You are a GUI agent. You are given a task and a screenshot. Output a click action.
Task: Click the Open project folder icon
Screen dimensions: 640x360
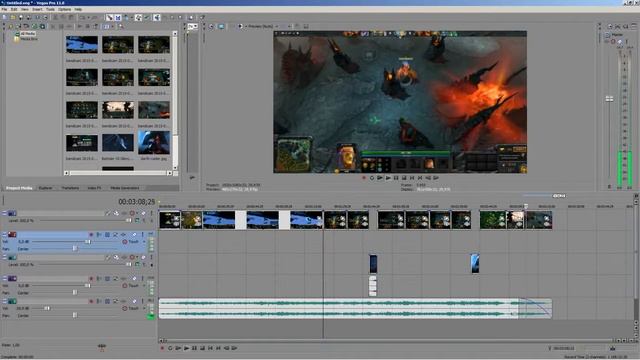point(13,18)
